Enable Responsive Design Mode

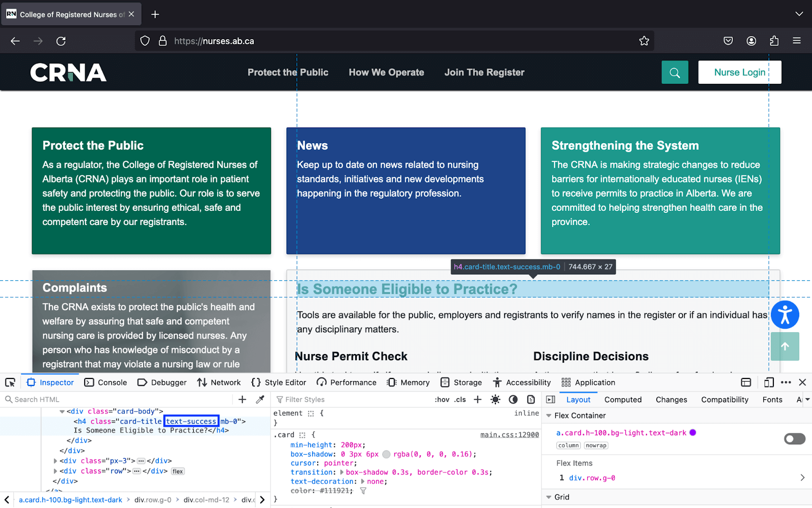click(x=769, y=383)
